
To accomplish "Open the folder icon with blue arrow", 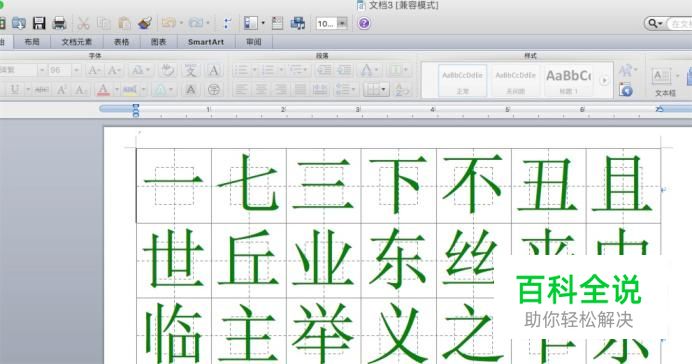I will 19,23.
